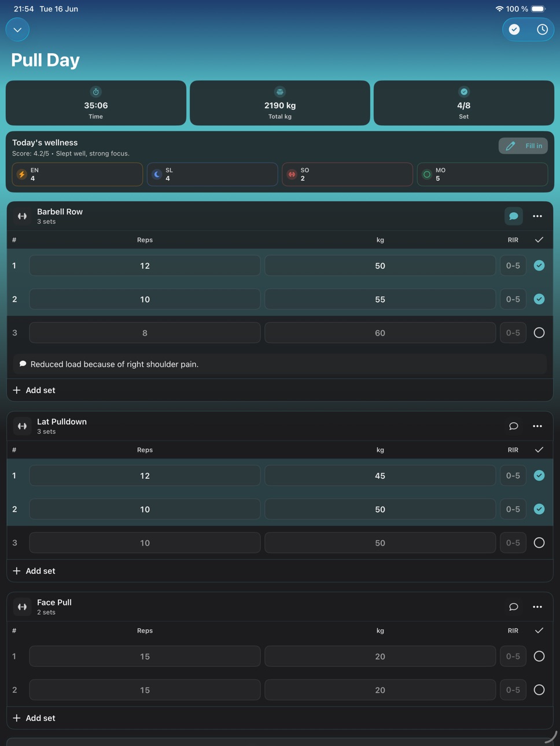
Task: Edit Lat Pulldown set 1 kg value 45
Action: pyautogui.click(x=380, y=475)
